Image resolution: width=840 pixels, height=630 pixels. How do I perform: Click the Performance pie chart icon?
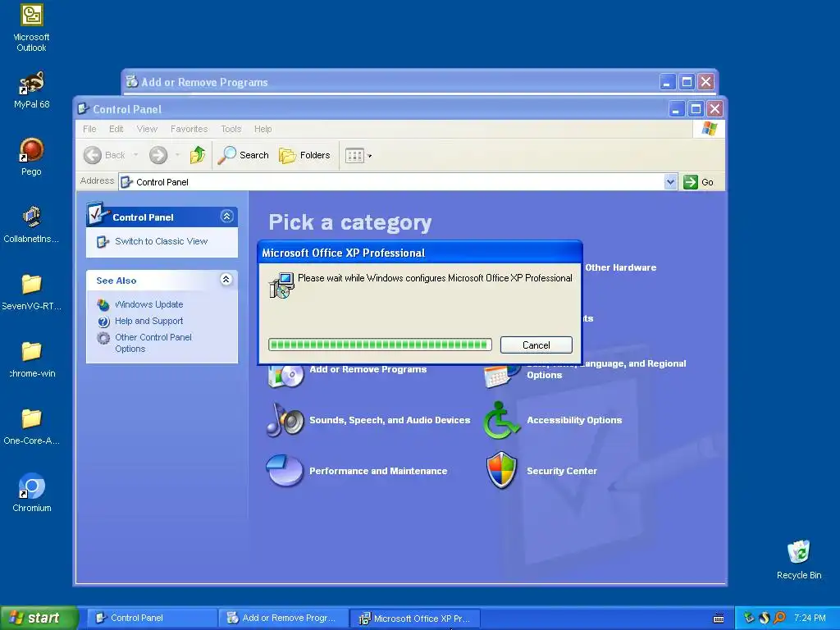pos(285,470)
